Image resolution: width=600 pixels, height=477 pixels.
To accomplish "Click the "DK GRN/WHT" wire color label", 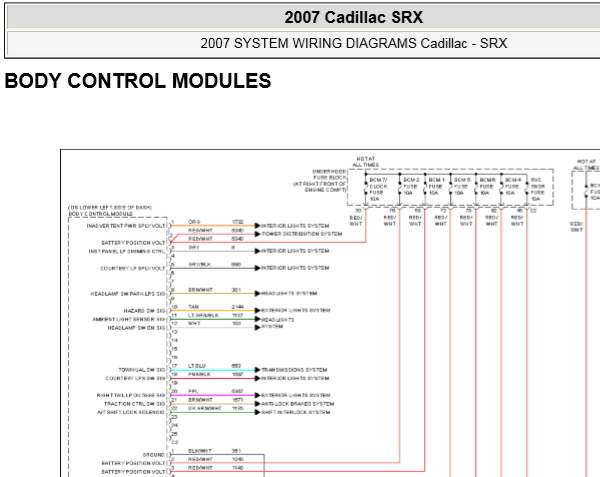I will pyautogui.click(x=205, y=409).
